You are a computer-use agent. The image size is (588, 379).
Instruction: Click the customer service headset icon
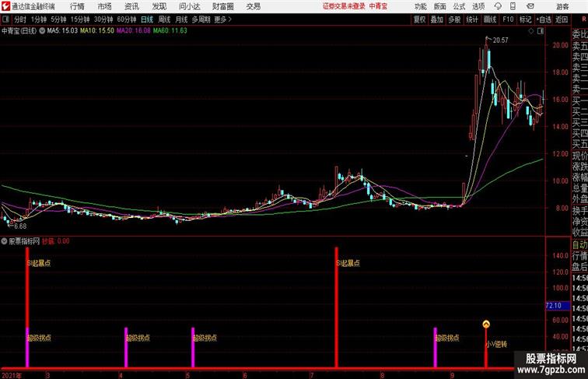tap(498, 6)
